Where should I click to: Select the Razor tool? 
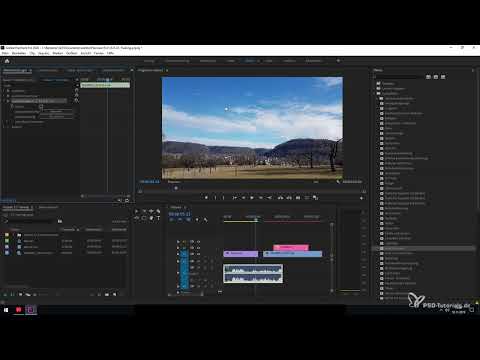158,211
